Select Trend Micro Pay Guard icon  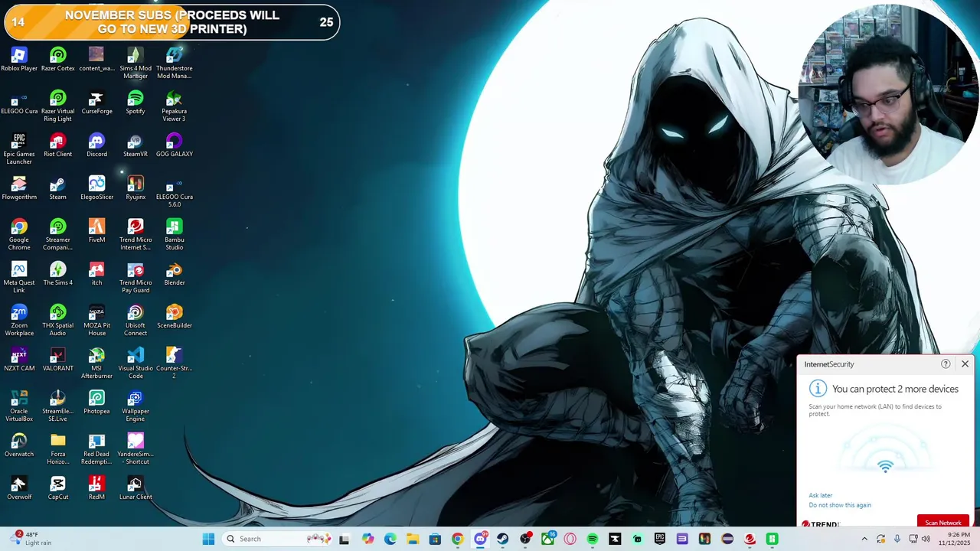click(x=136, y=277)
